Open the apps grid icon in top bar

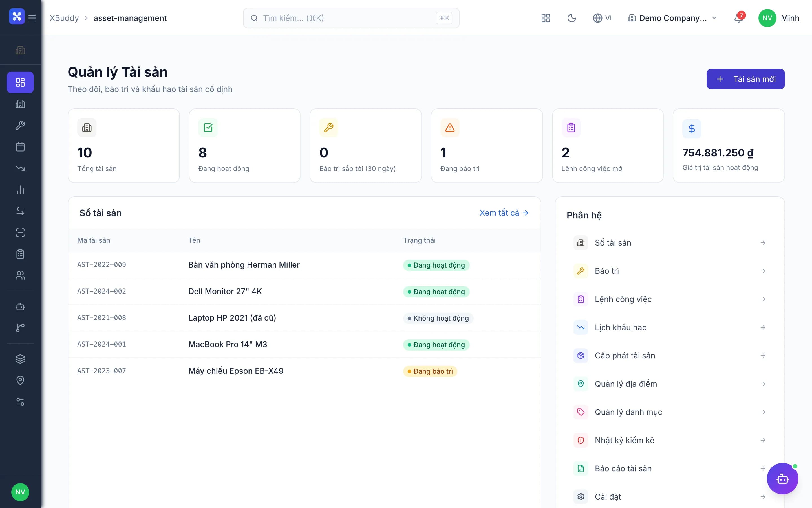coord(546,18)
